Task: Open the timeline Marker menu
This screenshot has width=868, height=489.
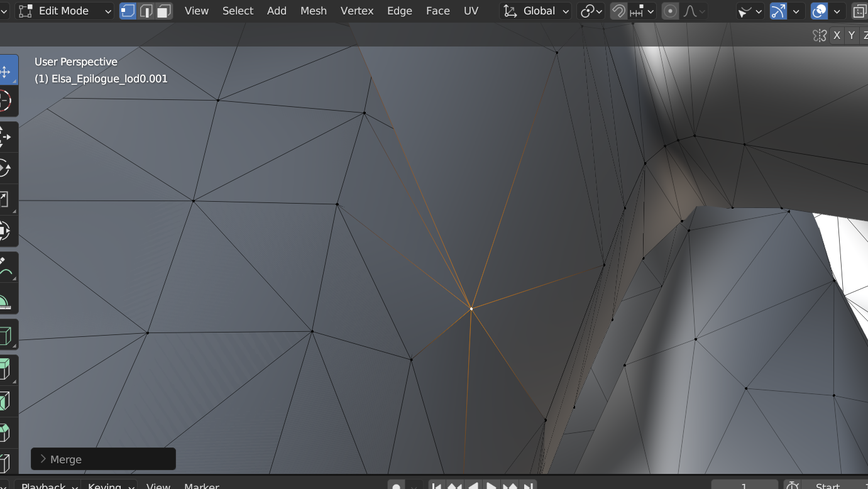Action: (x=202, y=485)
